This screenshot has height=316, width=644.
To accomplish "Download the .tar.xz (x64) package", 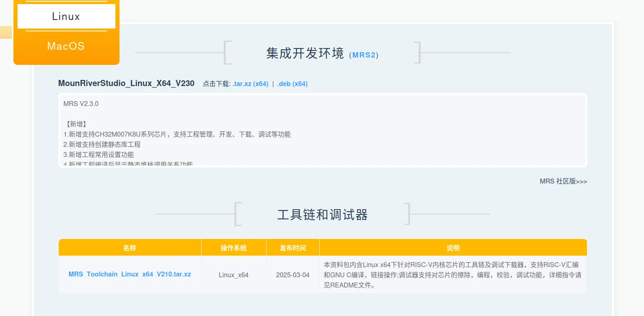I will (250, 84).
